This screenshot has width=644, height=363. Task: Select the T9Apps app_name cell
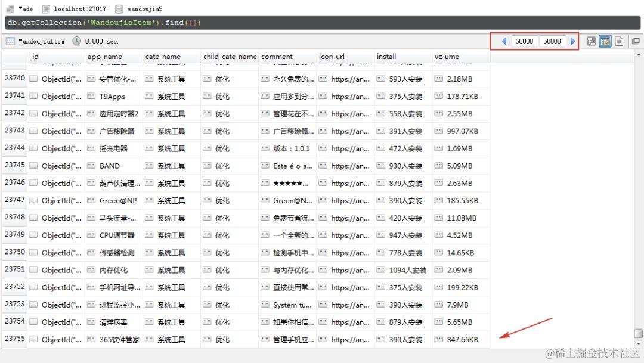114,96
